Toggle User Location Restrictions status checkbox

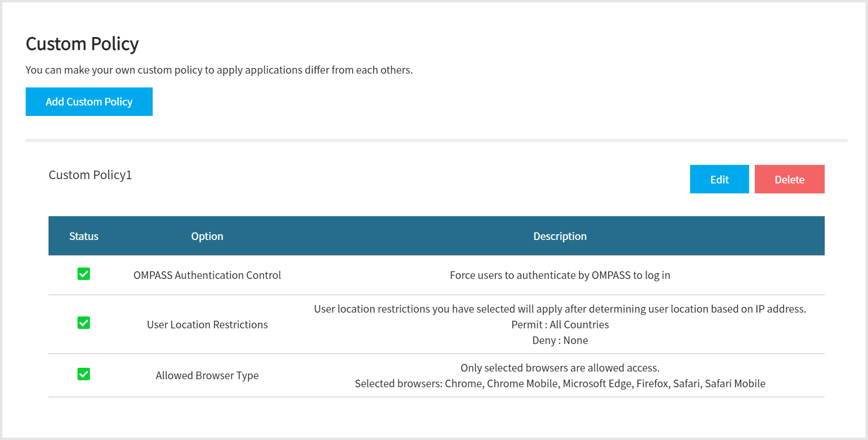coord(84,323)
